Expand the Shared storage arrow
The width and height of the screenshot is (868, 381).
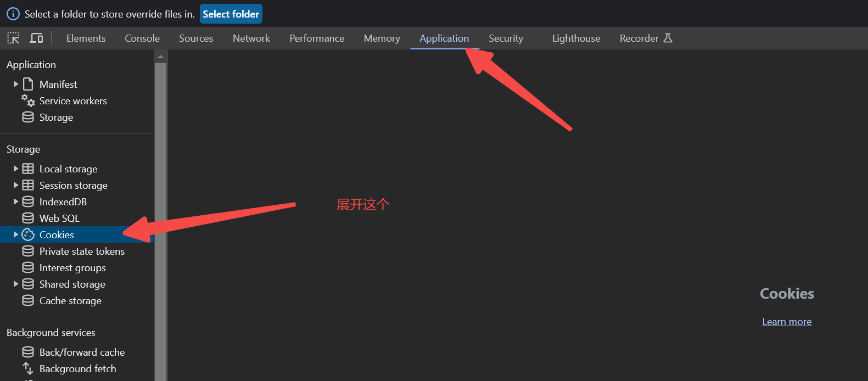point(16,284)
